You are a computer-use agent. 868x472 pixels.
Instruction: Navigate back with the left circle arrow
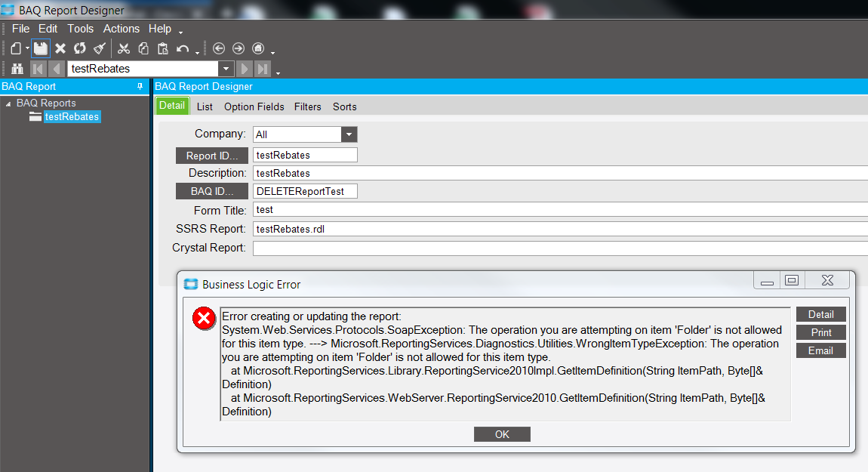219,49
